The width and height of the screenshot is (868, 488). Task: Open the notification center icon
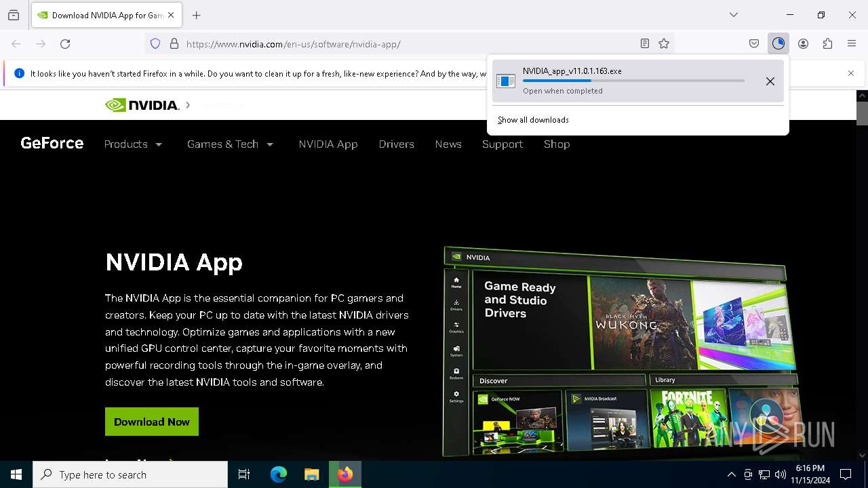846,474
